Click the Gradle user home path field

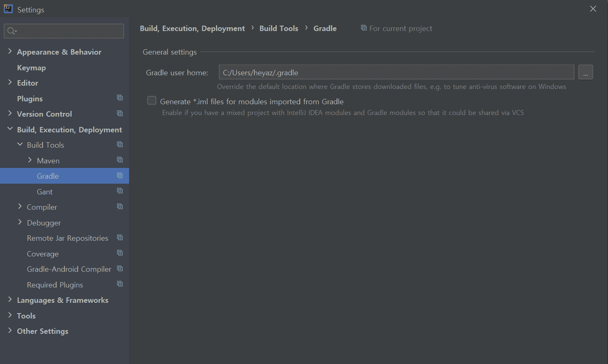[x=396, y=72]
